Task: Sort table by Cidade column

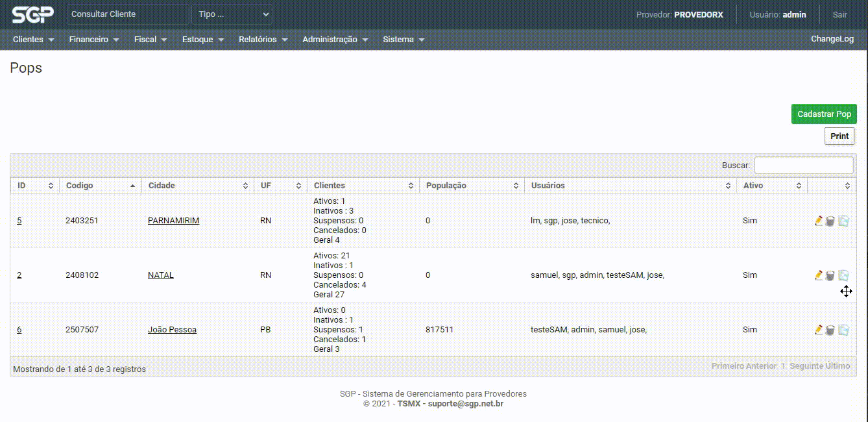Action: (x=197, y=186)
